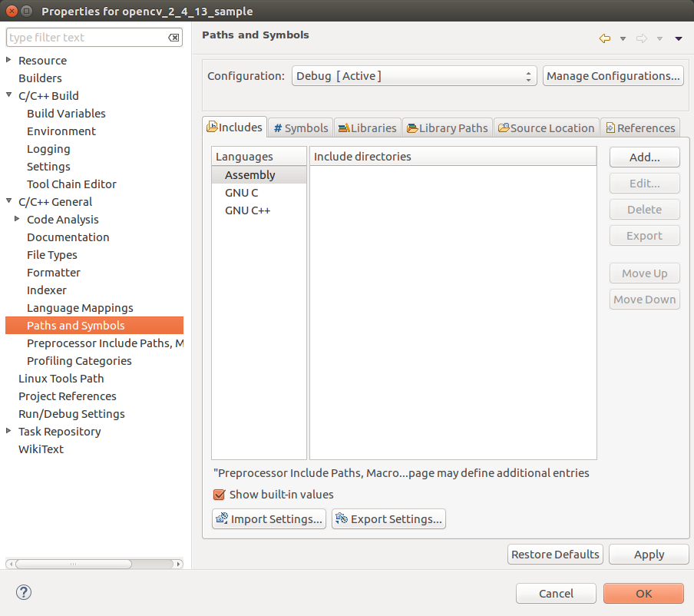
Task: Confirm with the OK button
Action: [643, 593]
